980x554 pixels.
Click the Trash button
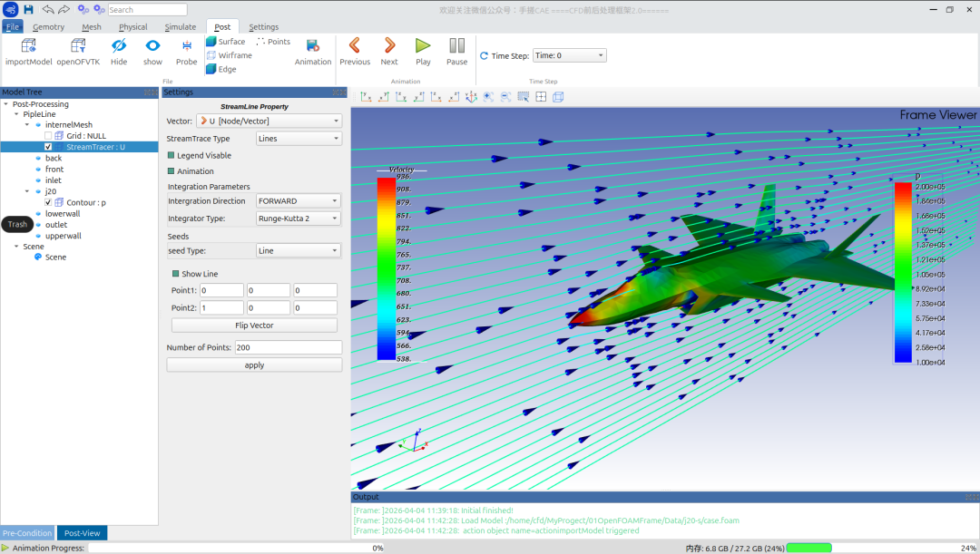point(17,224)
